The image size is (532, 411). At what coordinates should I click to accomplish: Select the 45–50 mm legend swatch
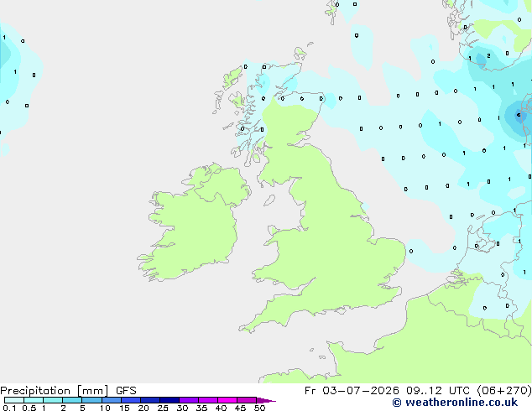(x=247, y=400)
